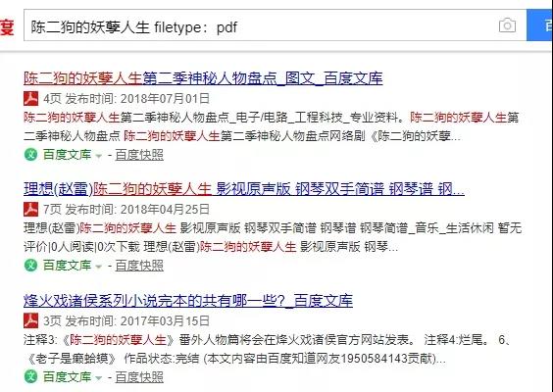Click green 百度文库 icon under 理想(赵雷) result
This screenshot has height=392, width=553.
[x=30, y=266]
